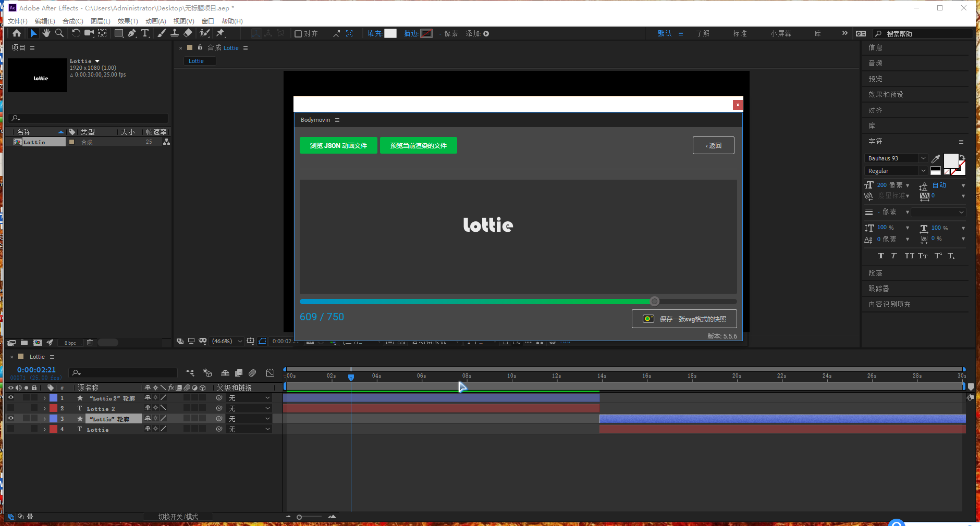Hide layer 3 "Lottie" 轮廓 eye

tap(10, 419)
